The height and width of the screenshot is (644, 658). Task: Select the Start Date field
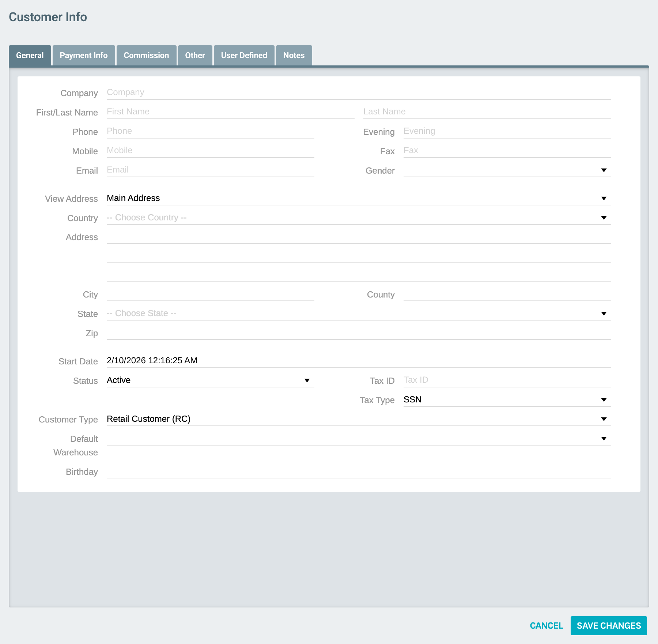pos(358,360)
